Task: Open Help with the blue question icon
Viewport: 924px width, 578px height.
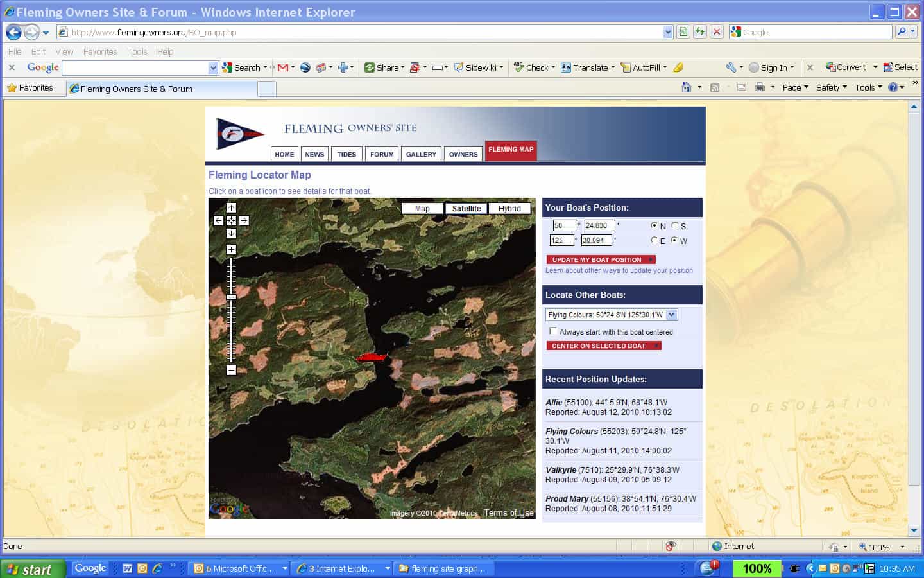Action: click(x=893, y=87)
